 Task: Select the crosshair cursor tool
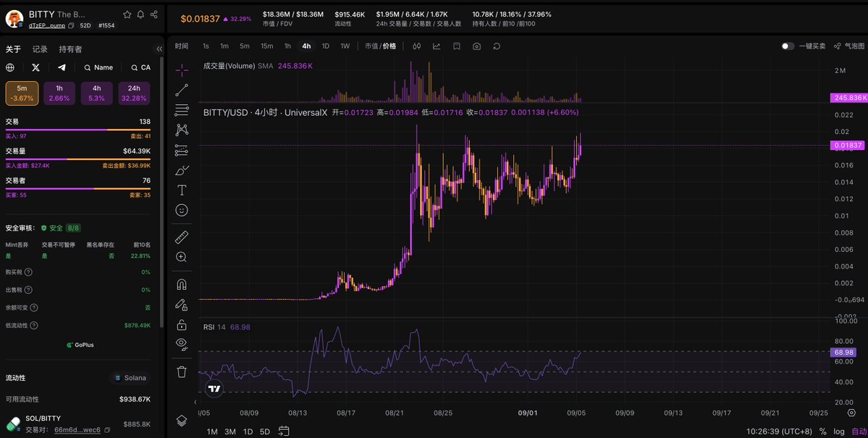pyautogui.click(x=182, y=70)
